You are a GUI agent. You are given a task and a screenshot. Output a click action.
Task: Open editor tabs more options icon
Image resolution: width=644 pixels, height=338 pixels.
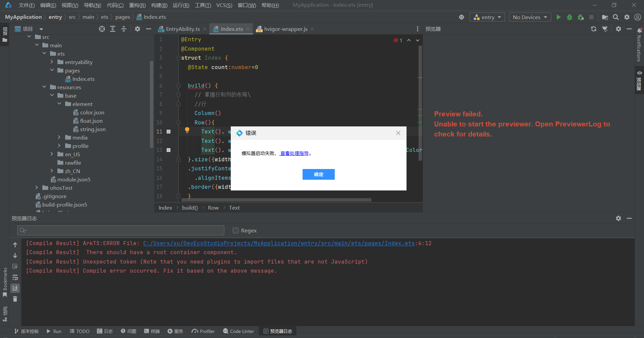tap(418, 29)
